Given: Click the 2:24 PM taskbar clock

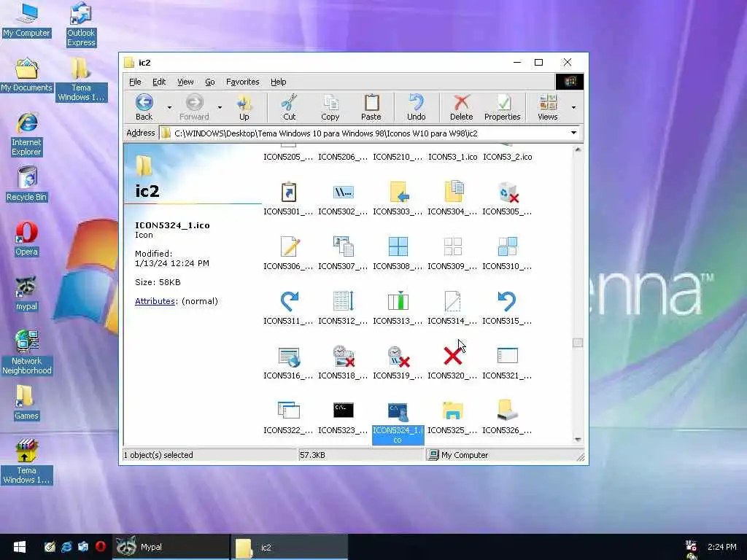Looking at the screenshot, I should click(721, 547).
